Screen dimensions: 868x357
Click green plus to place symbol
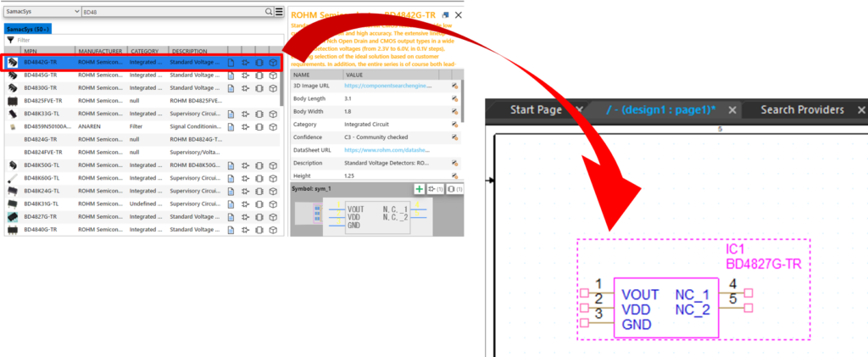pyautogui.click(x=420, y=189)
